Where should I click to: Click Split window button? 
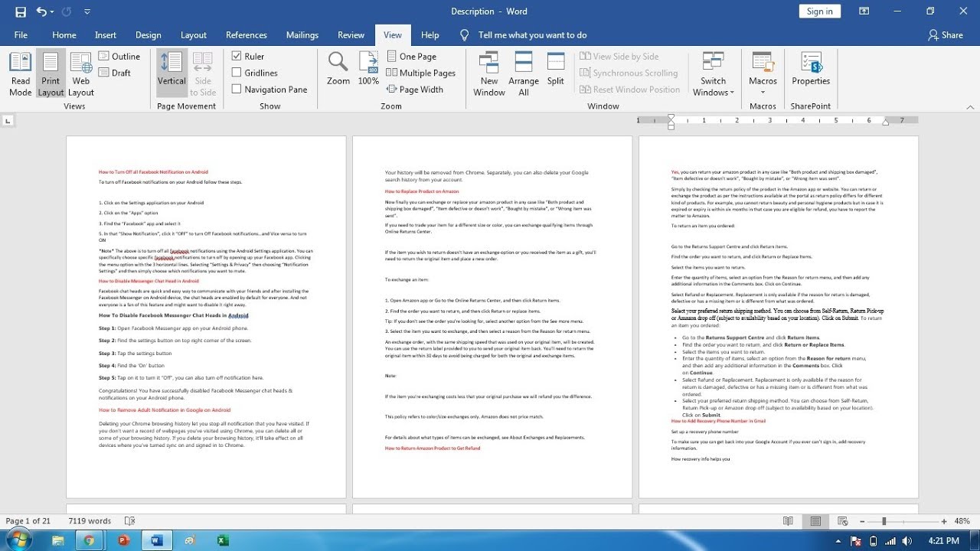click(556, 68)
